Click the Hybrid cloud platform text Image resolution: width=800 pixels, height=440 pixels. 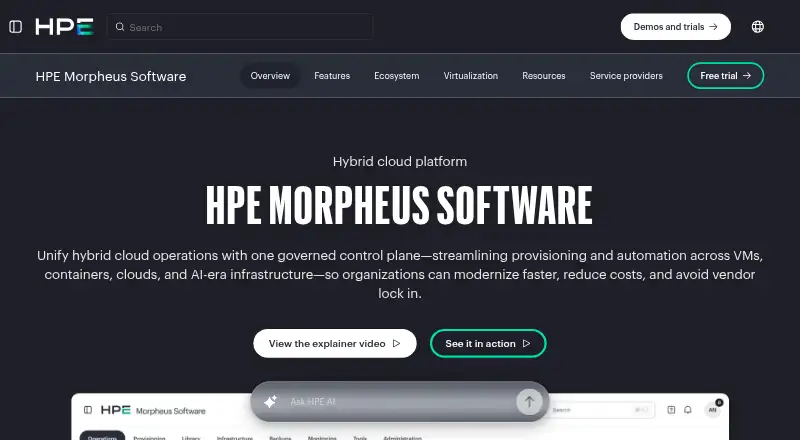click(x=400, y=161)
